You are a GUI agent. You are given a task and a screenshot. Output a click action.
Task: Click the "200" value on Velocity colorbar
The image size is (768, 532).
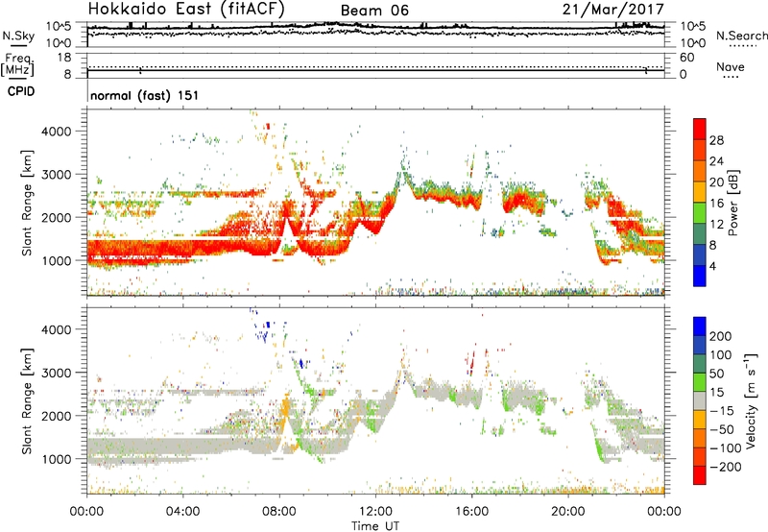[721, 336]
